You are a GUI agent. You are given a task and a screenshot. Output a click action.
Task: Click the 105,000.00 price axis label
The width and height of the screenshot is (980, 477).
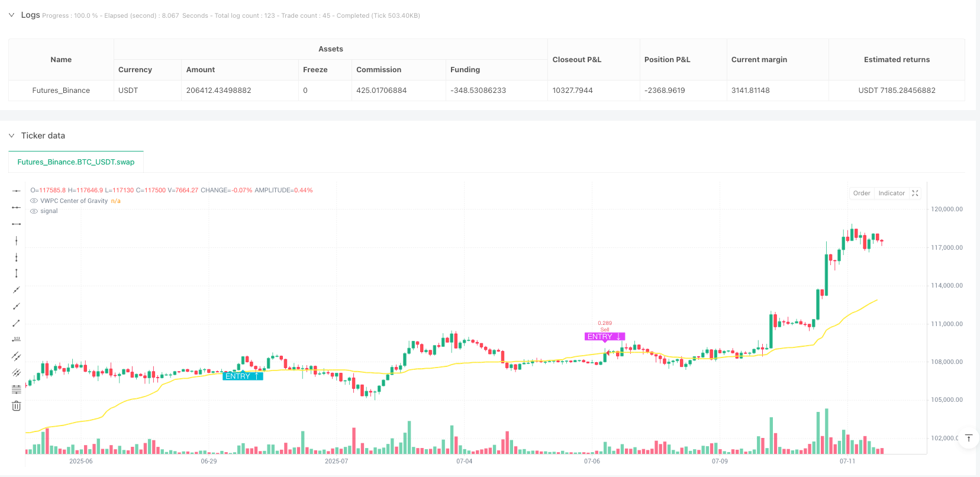(x=947, y=399)
